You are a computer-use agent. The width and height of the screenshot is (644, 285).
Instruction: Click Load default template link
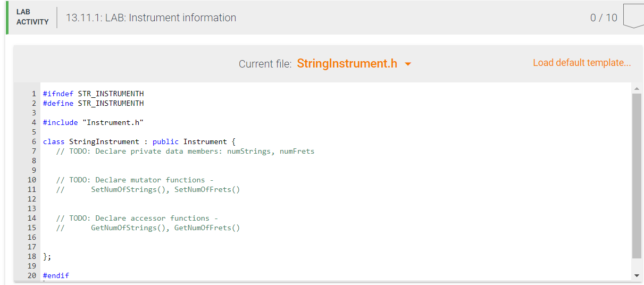(x=582, y=63)
